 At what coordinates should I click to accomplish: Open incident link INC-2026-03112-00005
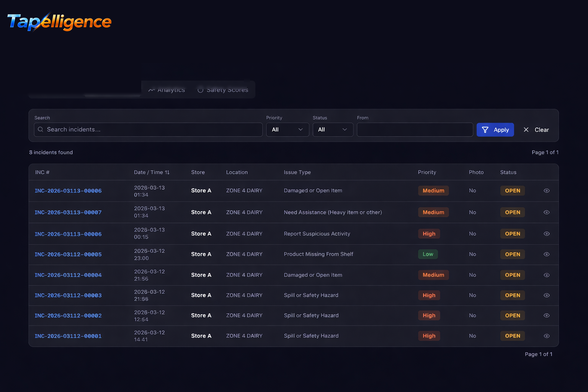(x=68, y=255)
